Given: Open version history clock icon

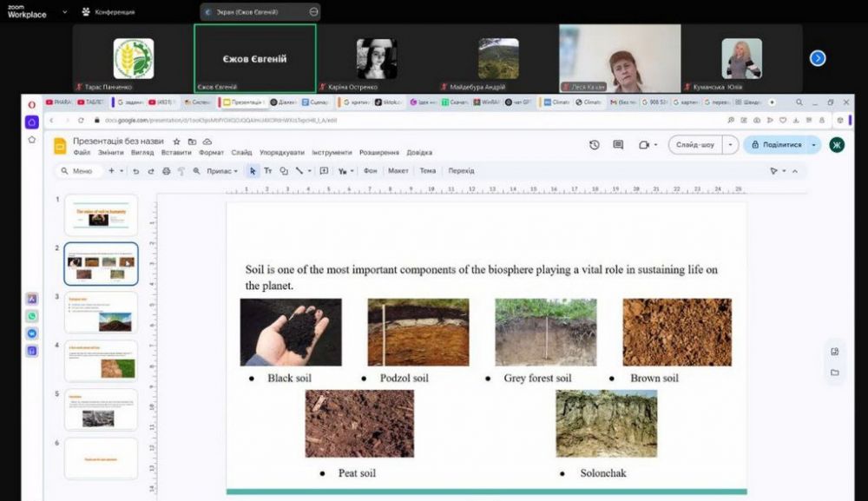Looking at the screenshot, I should click(x=595, y=145).
